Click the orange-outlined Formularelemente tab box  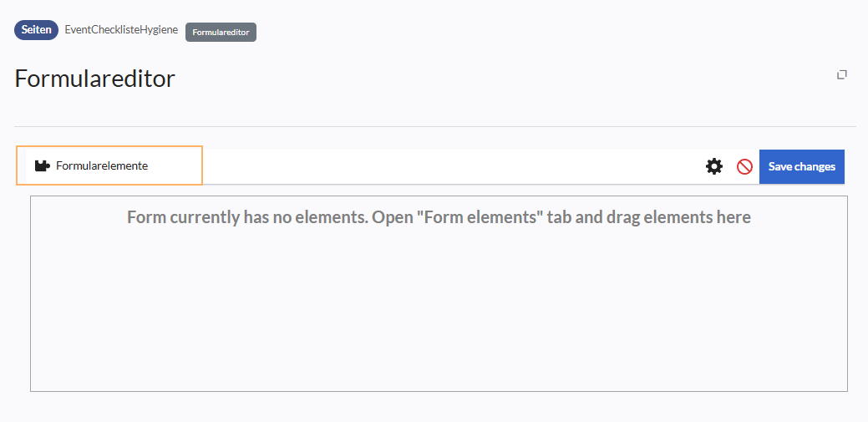pyautogui.click(x=109, y=165)
